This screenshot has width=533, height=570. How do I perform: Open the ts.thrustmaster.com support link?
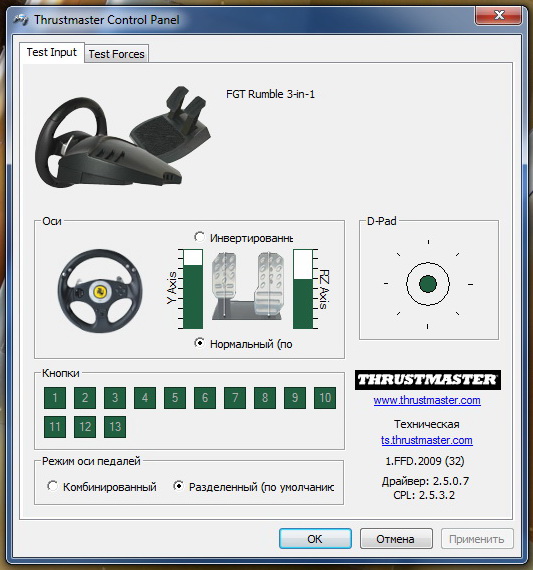[427, 440]
